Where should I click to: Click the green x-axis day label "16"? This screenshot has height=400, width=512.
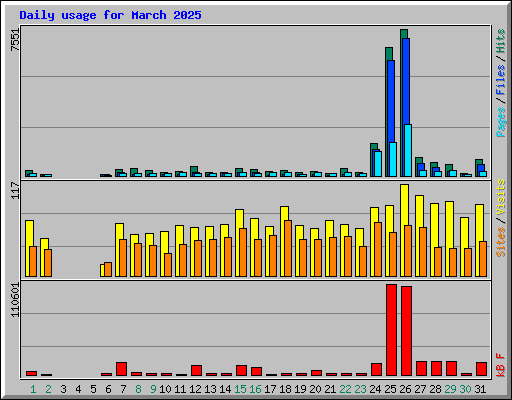tap(255, 389)
